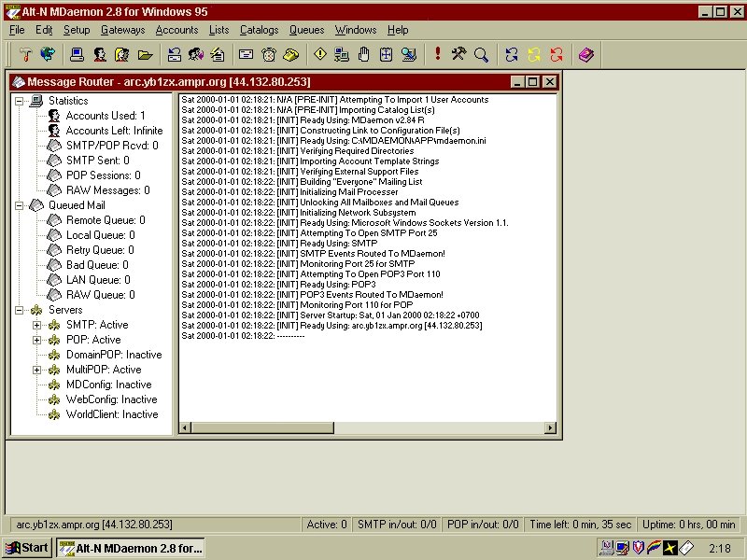This screenshot has height=560, width=747.
Task: Click the red circular arrows icon
Action: 556,55
